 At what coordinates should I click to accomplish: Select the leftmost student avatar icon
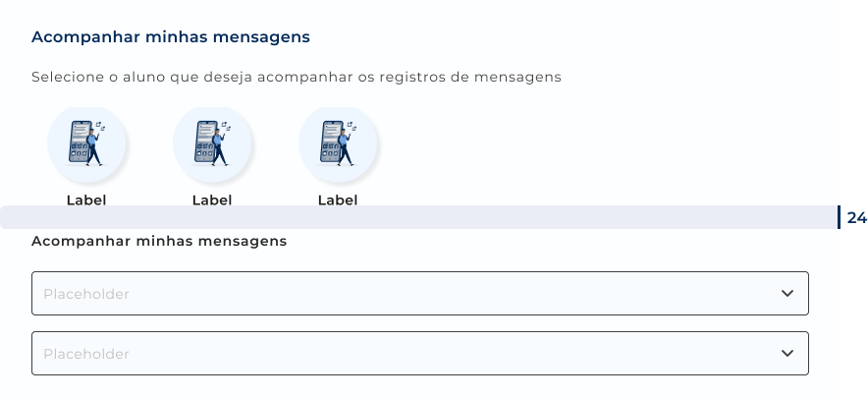[86, 144]
